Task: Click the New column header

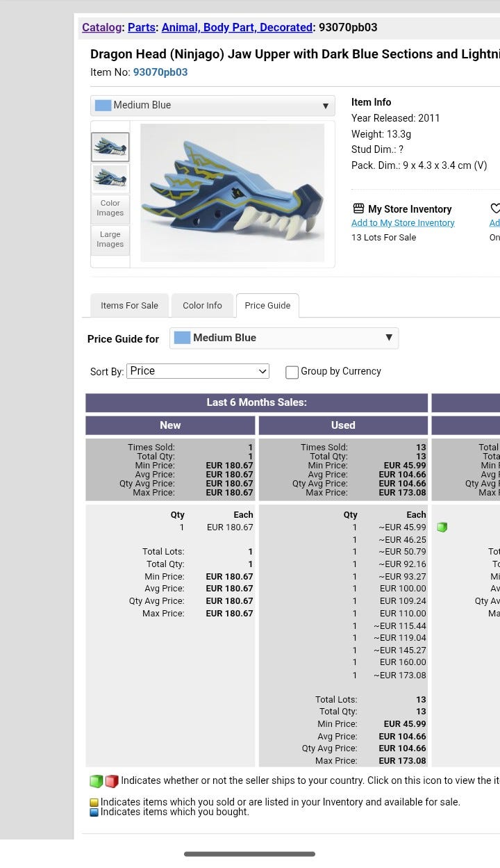Action: pyautogui.click(x=170, y=425)
